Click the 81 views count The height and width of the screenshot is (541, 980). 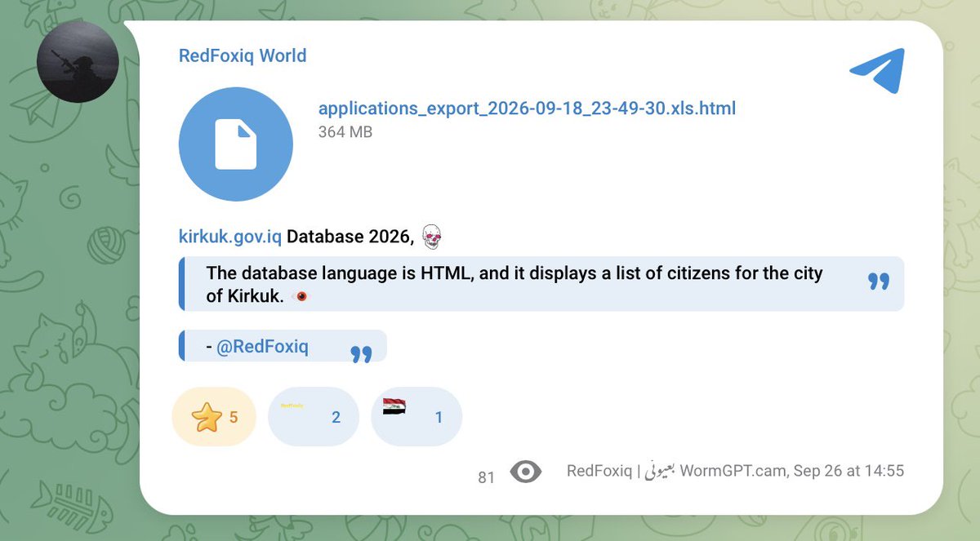click(487, 478)
